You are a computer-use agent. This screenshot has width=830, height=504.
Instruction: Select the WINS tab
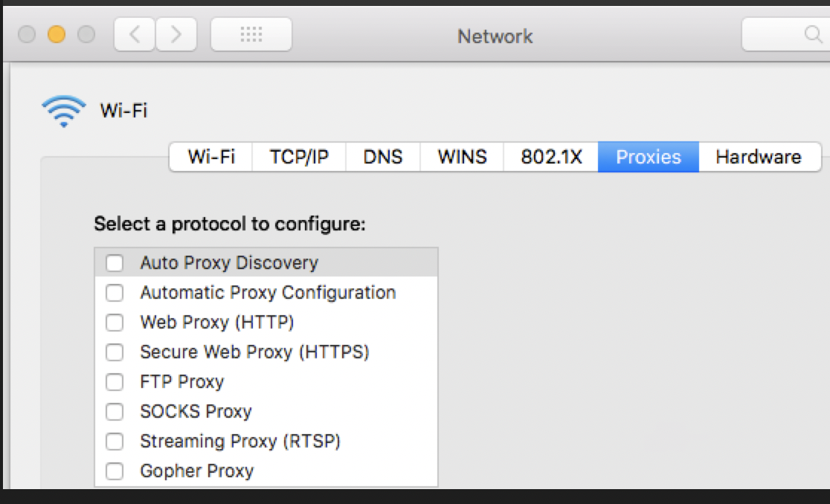coord(462,157)
